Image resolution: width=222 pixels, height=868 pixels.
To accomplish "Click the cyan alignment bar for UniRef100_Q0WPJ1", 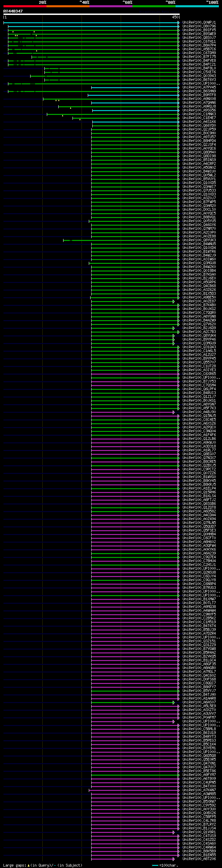I will (91, 23).
